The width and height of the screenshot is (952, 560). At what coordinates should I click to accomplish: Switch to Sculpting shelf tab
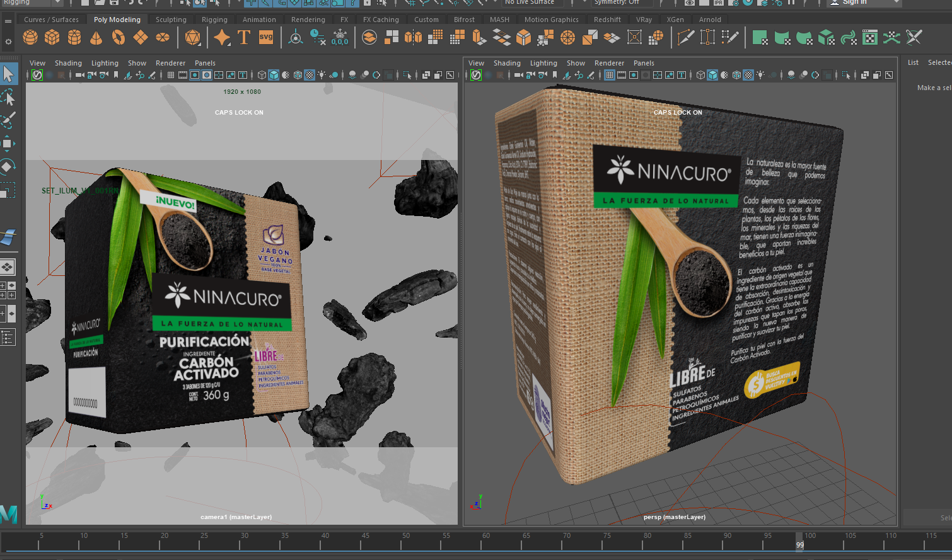[x=171, y=20]
